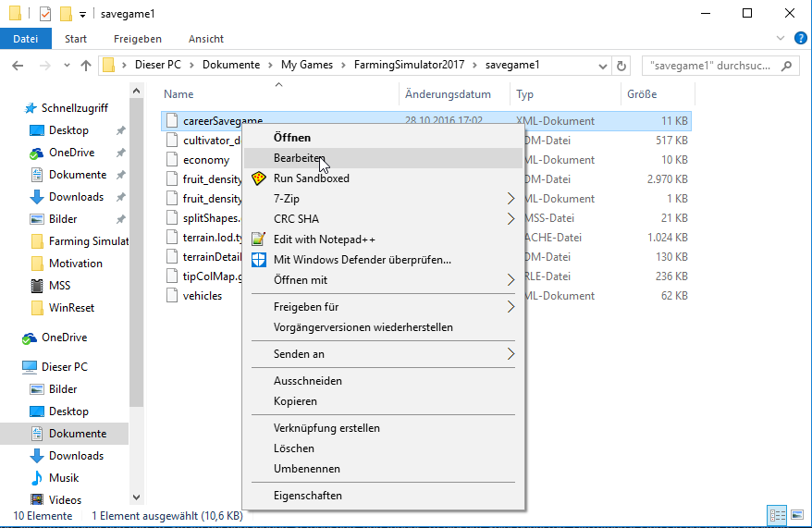Click My Games in address breadcrumb

(x=307, y=65)
